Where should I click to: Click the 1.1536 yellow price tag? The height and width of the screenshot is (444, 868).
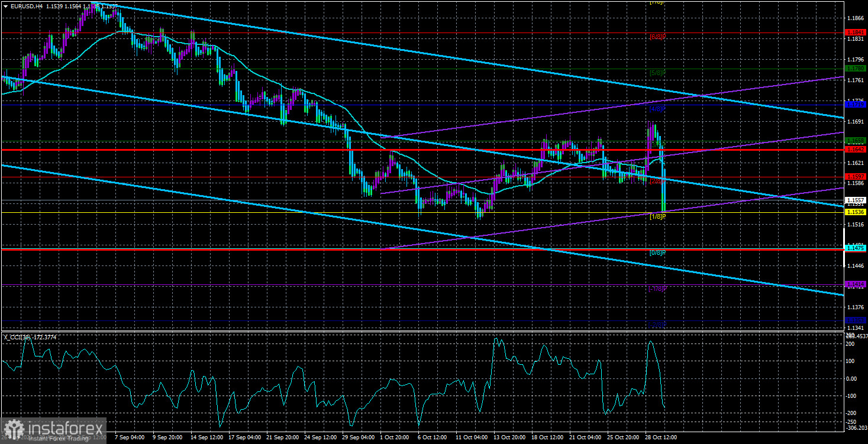pyautogui.click(x=856, y=212)
